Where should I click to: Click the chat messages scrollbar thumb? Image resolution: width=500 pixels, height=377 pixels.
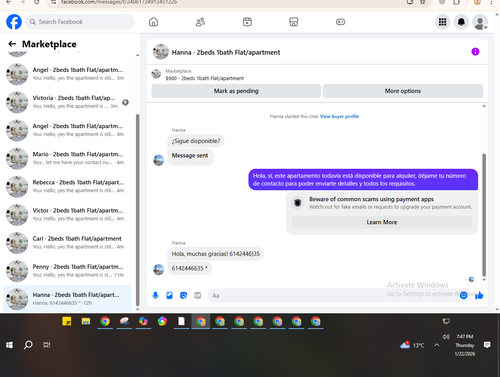[x=484, y=215]
